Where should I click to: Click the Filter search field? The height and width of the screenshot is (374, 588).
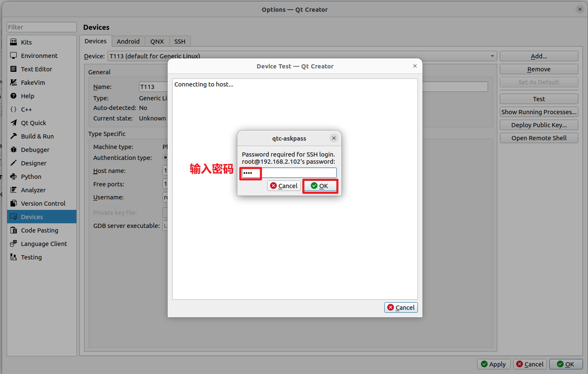coord(42,27)
